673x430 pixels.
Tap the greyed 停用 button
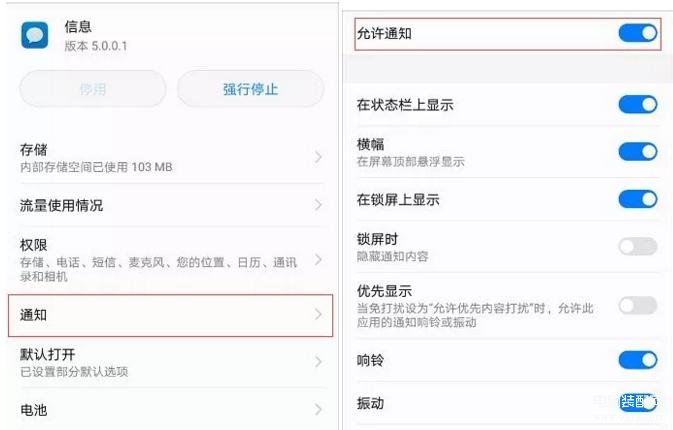pyautogui.click(x=93, y=89)
